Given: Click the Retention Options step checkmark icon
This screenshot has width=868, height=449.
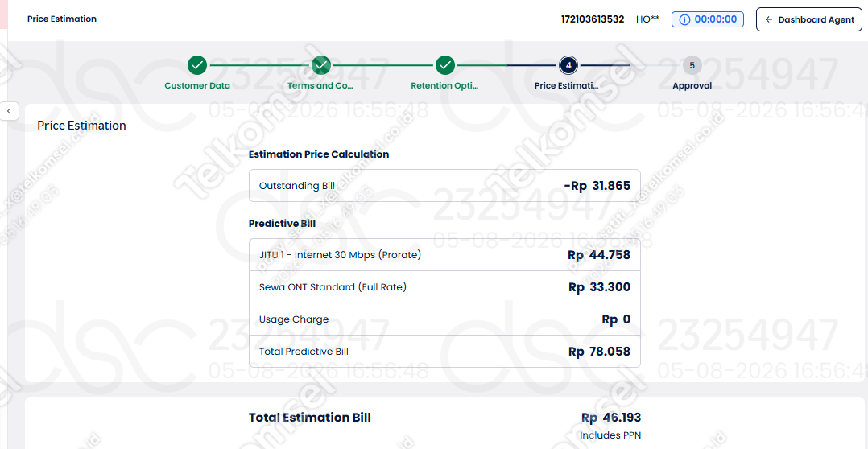Looking at the screenshot, I should [445, 65].
